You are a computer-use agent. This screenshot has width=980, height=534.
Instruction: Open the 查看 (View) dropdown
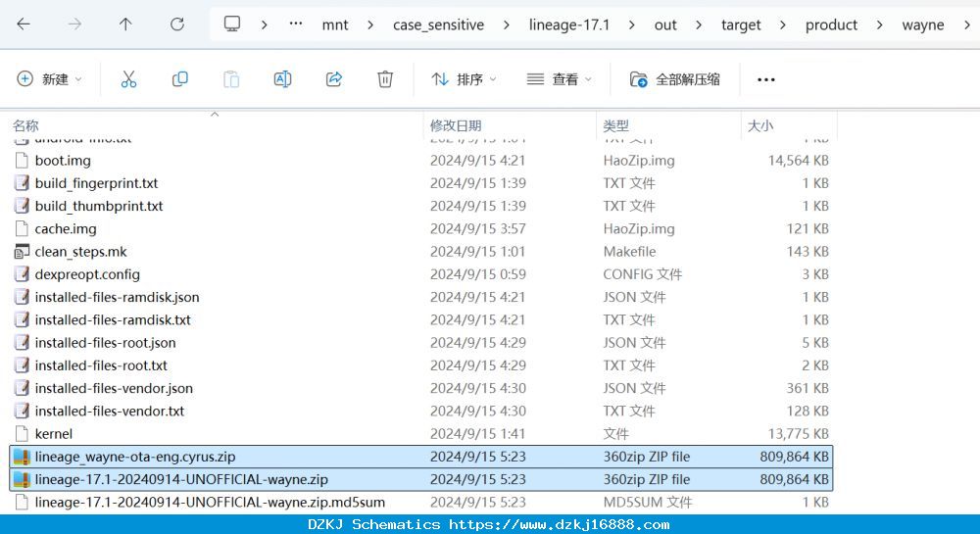pyautogui.click(x=560, y=79)
